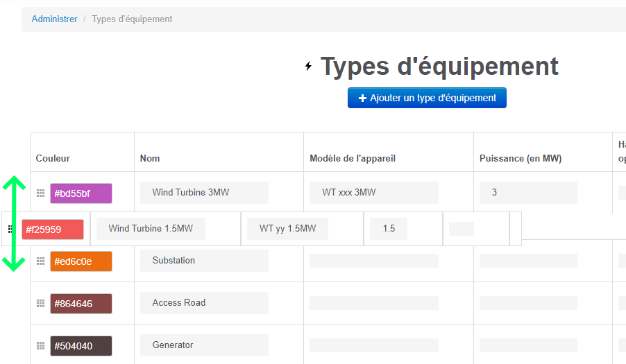Click drag handle of Wind Turbine 1.5MW row
This screenshot has width=626, height=364.
pos(10,229)
